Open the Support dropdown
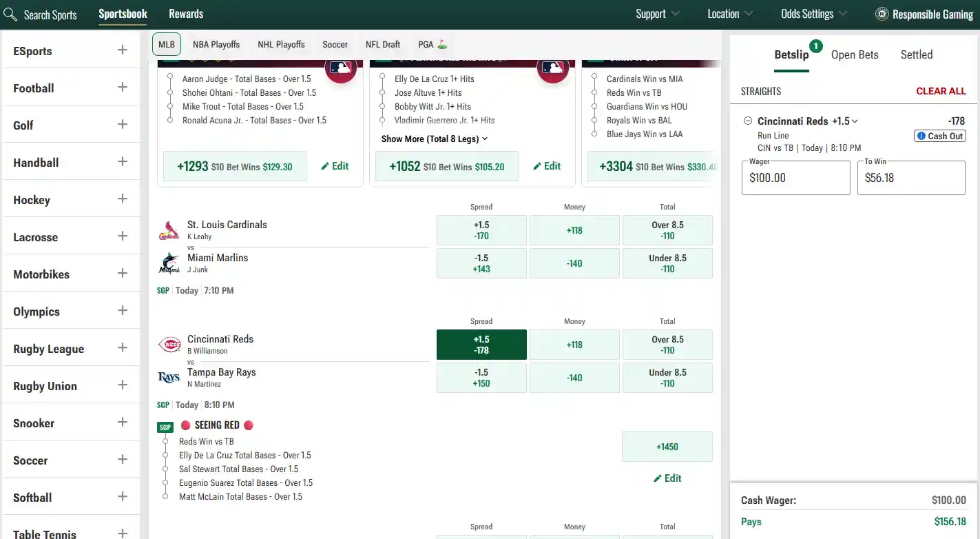The width and height of the screenshot is (980, 539). pos(658,14)
